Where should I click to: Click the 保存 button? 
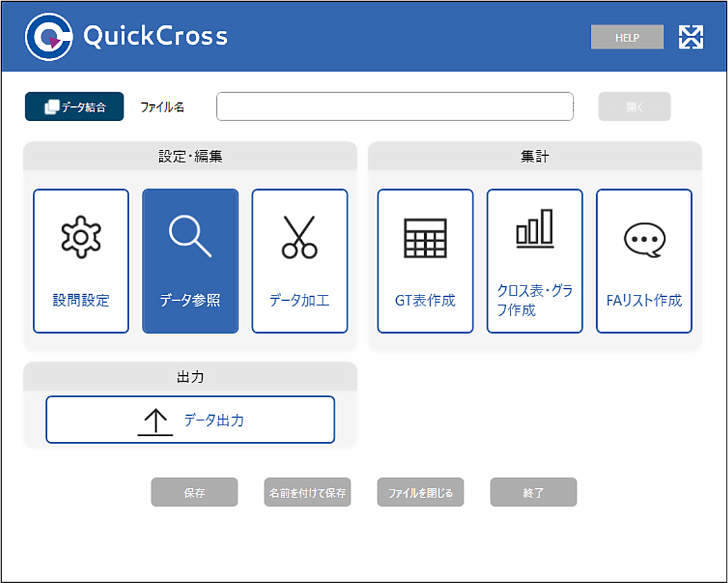pyautogui.click(x=195, y=492)
